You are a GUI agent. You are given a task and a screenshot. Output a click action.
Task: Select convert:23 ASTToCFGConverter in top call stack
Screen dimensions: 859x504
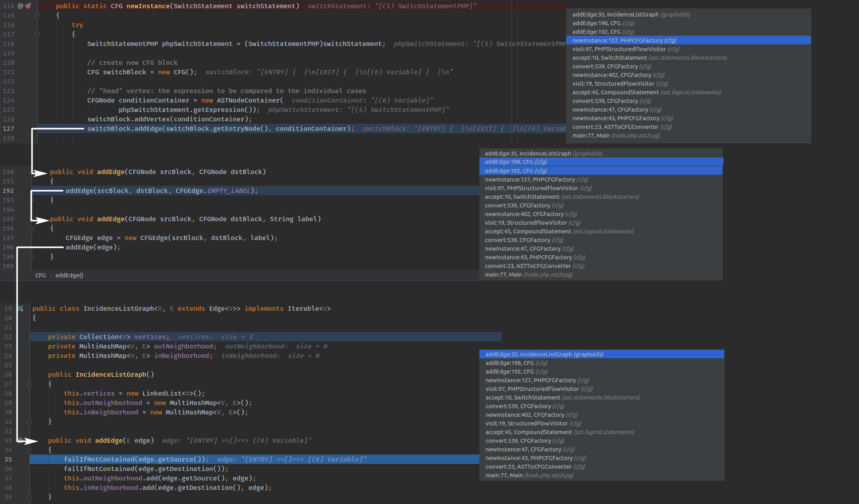click(688, 127)
